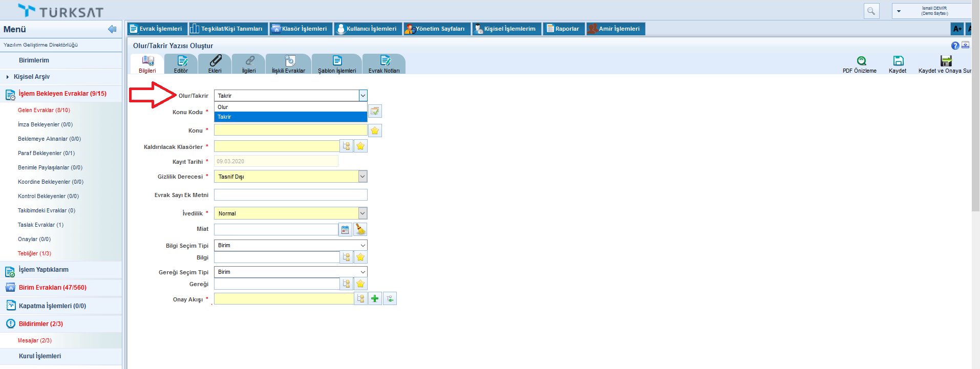Collapse the Menü sidebar arrow
Screen dimensions: 980x369
pos(112,29)
